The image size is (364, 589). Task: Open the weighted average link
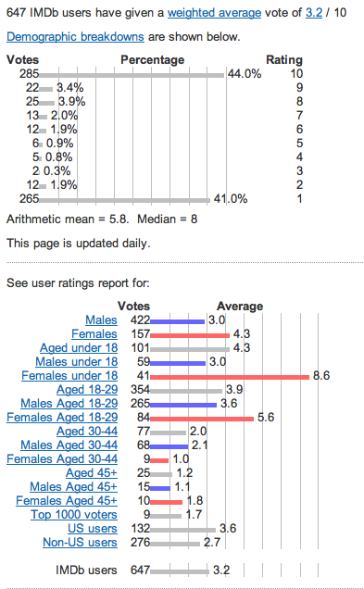coord(214,13)
